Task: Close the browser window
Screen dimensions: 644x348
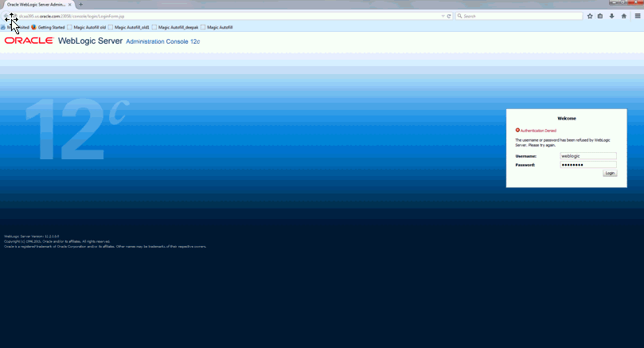Action: coord(636,2)
